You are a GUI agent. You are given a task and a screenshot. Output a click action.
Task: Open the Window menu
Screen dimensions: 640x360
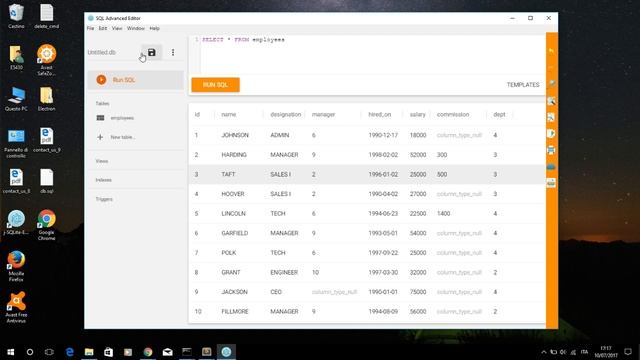pyautogui.click(x=136, y=29)
